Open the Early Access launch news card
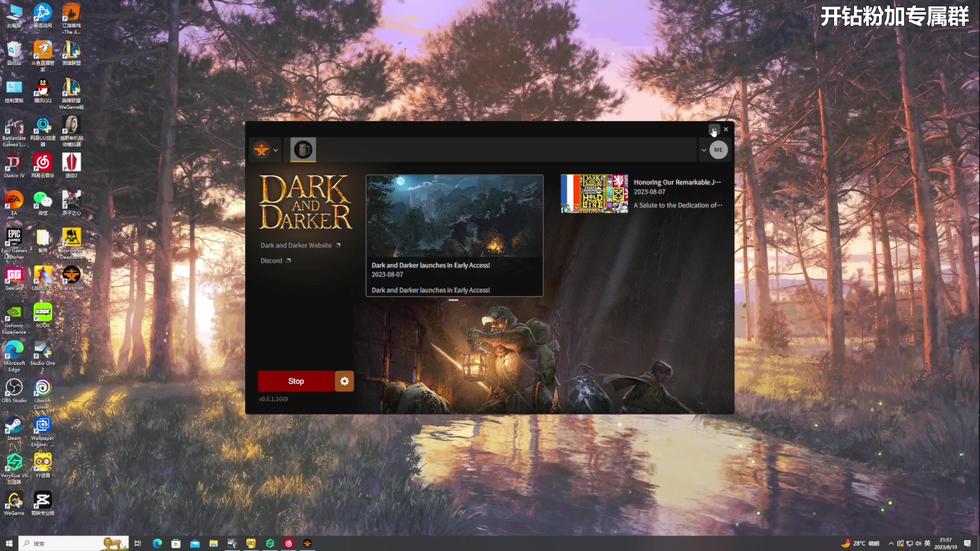This screenshot has height=551, width=980. [x=454, y=236]
